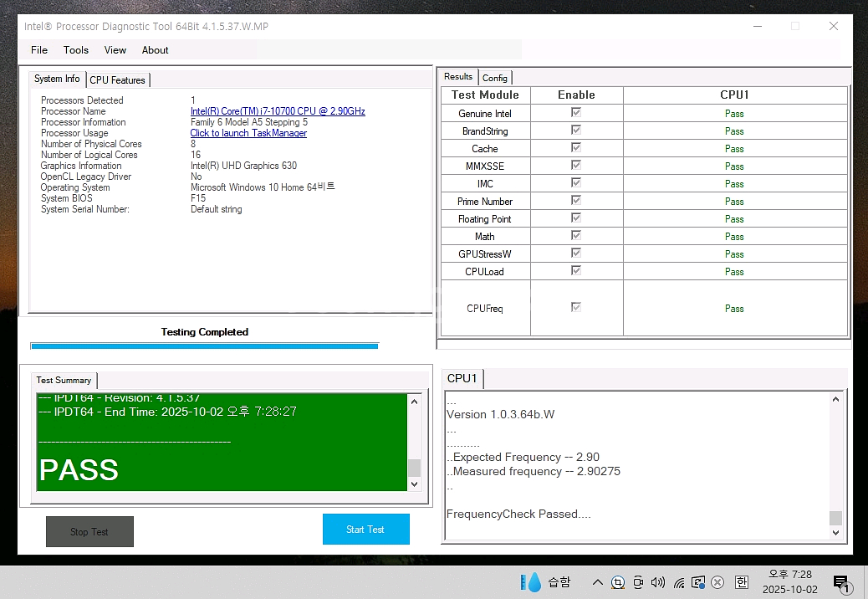Click the blue testing progress bar
Image resolution: width=868 pixels, height=599 pixels.
(204, 346)
